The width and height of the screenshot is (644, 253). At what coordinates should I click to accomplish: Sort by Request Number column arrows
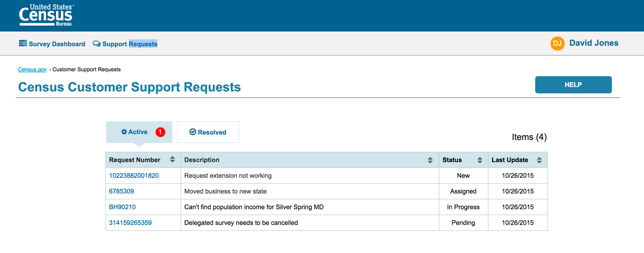tap(172, 160)
